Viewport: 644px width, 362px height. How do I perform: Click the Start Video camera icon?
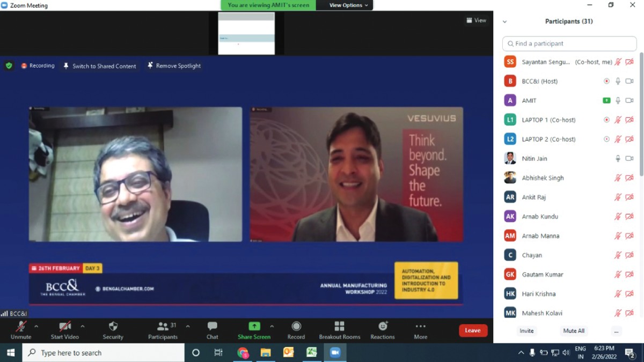click(x=65, y=326)
